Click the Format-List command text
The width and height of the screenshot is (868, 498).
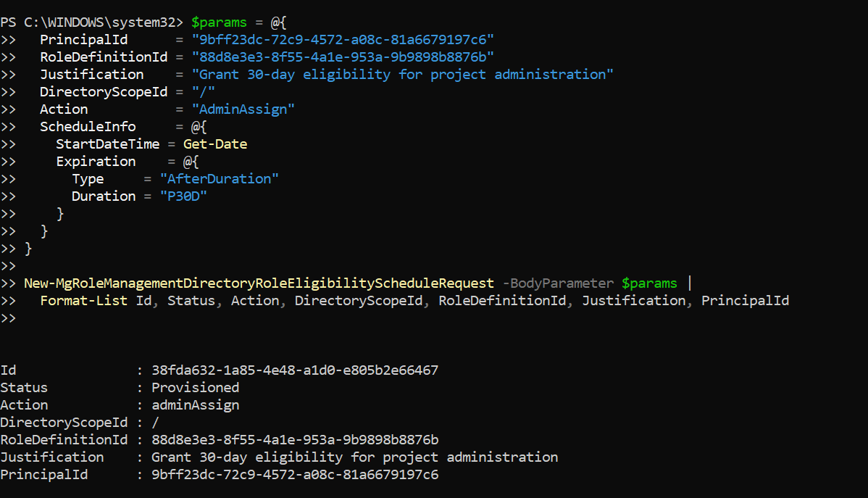pos(84,300)
